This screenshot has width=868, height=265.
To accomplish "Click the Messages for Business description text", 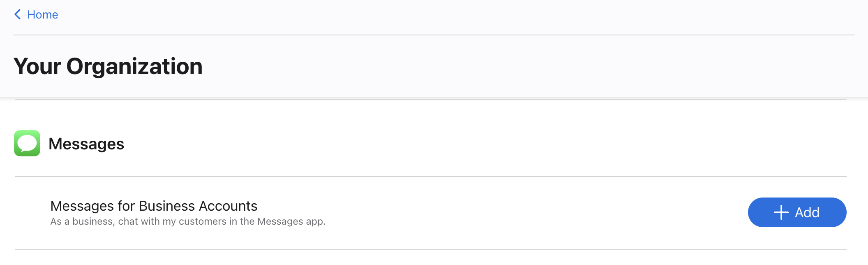I will point(188,221).
